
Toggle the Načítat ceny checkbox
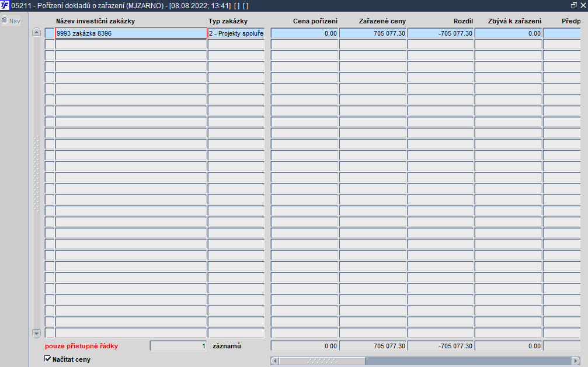coord(48,359)
